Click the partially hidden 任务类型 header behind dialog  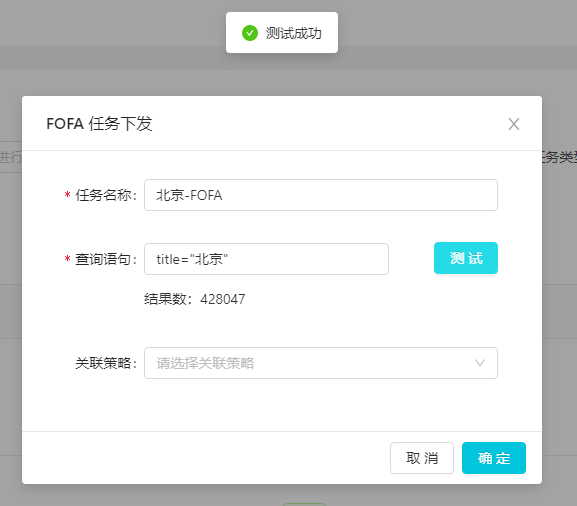(559, 158)
